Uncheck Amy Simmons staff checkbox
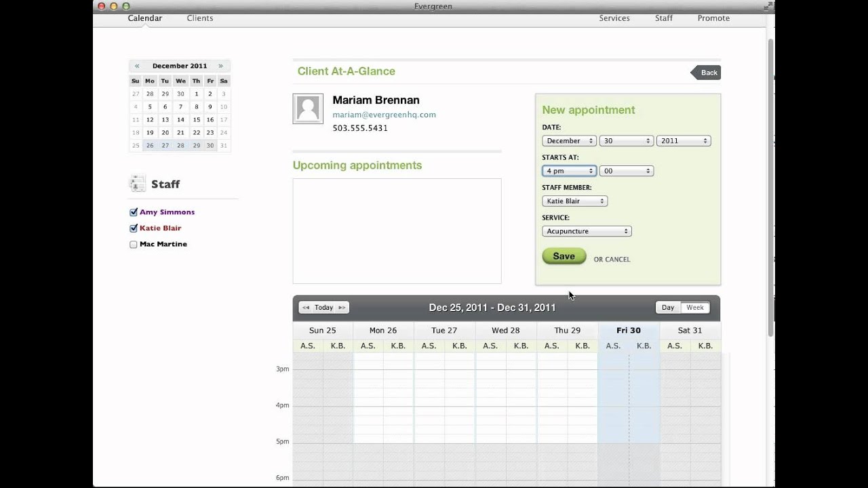The height and width of the screenshot is (488, 868). (x=134, y=212)
